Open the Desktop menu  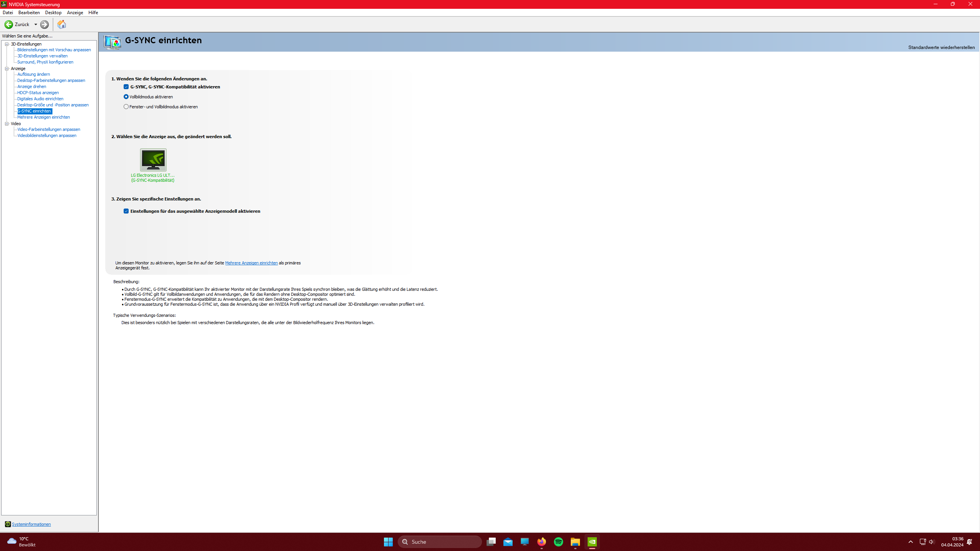click(x=53, y=13)
